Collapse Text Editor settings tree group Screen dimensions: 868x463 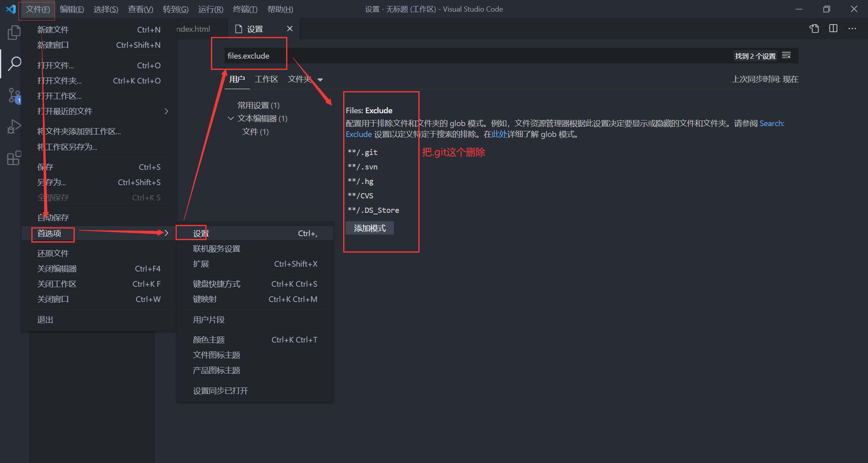point(231,118)
